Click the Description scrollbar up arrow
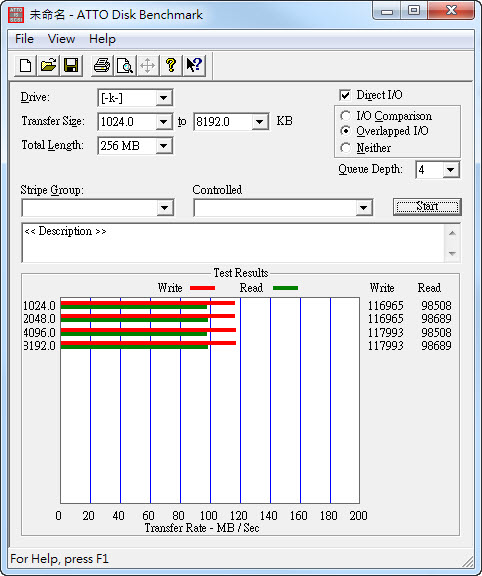This screenshot has height=576, width=482. 452,233
